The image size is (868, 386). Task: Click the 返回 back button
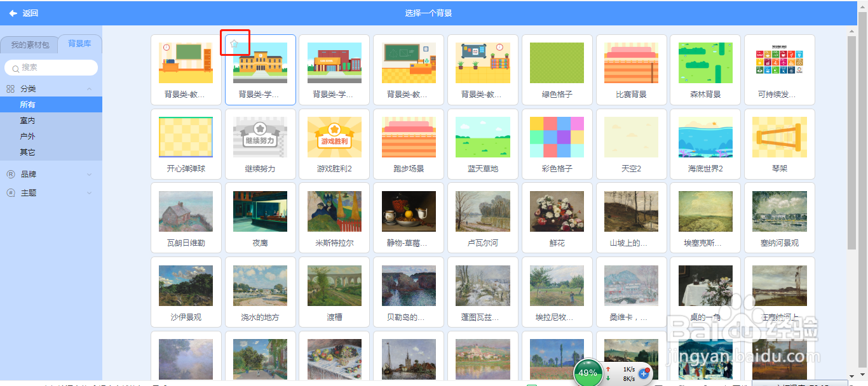[24, 13]
